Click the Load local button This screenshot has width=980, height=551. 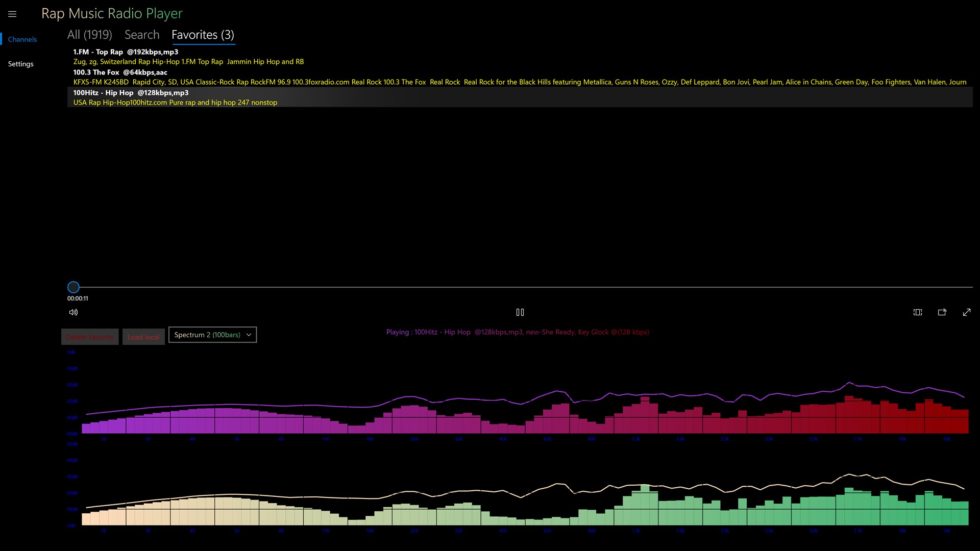143,337
